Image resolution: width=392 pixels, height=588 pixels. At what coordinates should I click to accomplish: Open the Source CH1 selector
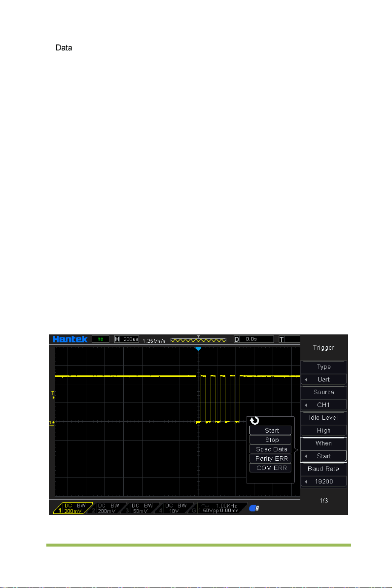pos(323,405)
